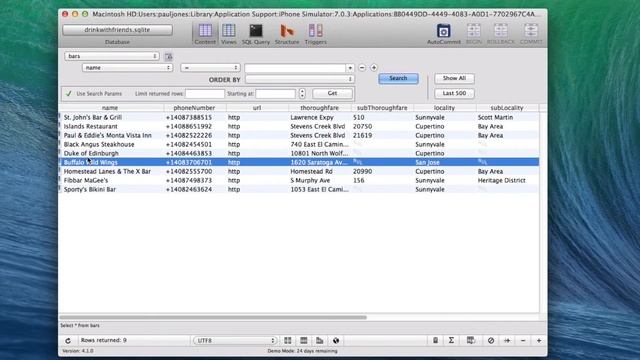Sort by the thoroughfare column header
Viewport: 640px width, 360px height.
[320, 108]
